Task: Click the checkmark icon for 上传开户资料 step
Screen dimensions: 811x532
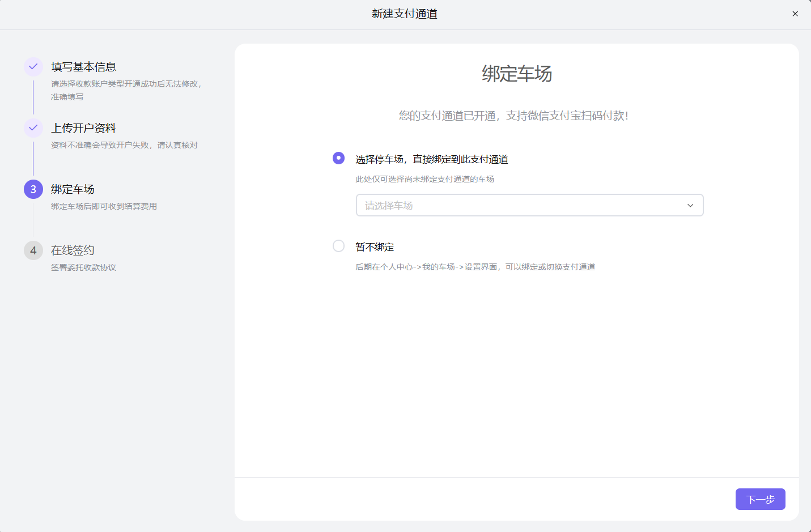Action: 33,128
